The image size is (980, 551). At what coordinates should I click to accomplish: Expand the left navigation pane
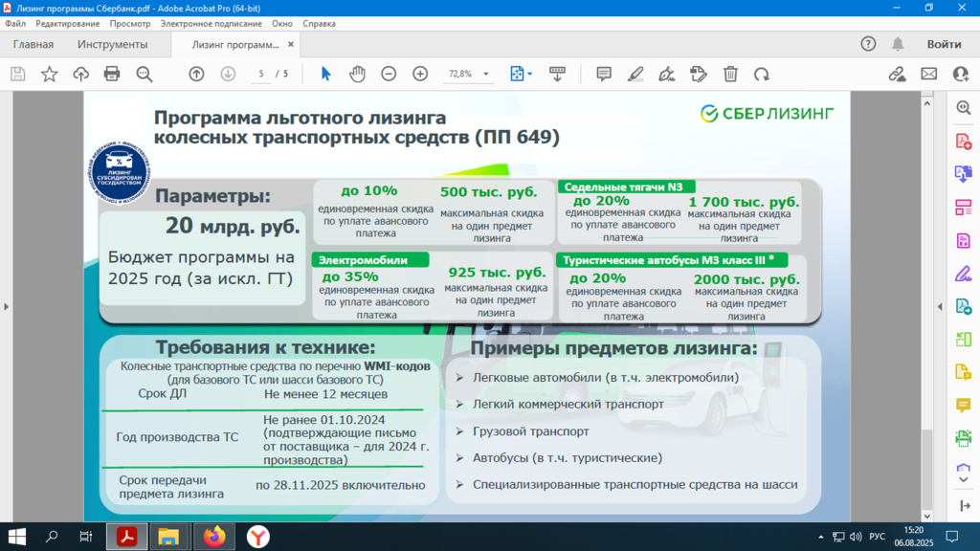pyautogui.click(x=7, y=307)
